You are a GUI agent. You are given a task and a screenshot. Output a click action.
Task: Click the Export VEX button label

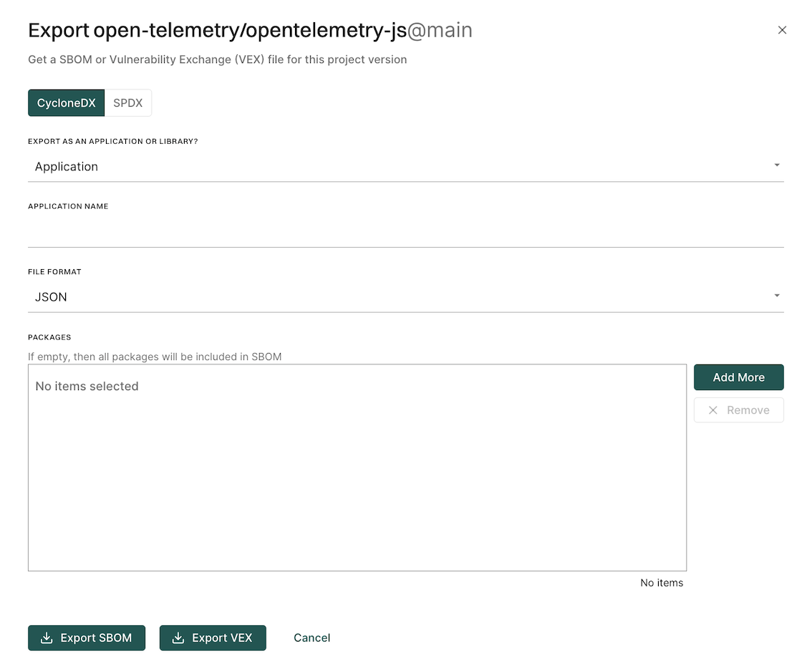point(222,638)
